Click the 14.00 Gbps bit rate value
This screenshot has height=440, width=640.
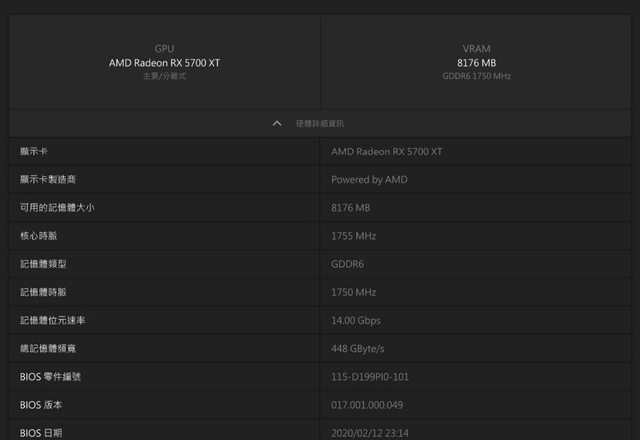click(355, 320)
